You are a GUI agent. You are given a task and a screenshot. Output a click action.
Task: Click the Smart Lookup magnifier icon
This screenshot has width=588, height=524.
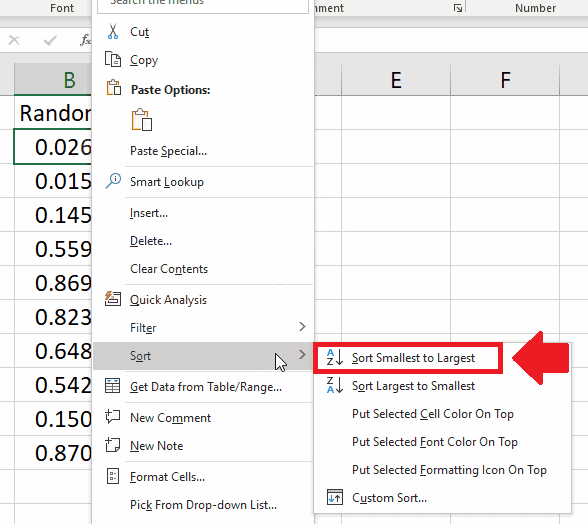tap(113, 181)
